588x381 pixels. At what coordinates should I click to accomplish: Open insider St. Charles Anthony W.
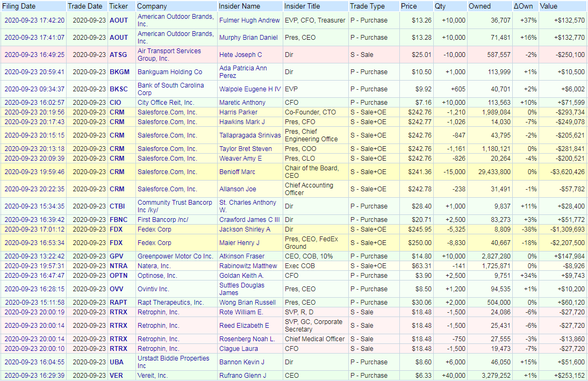247,206
